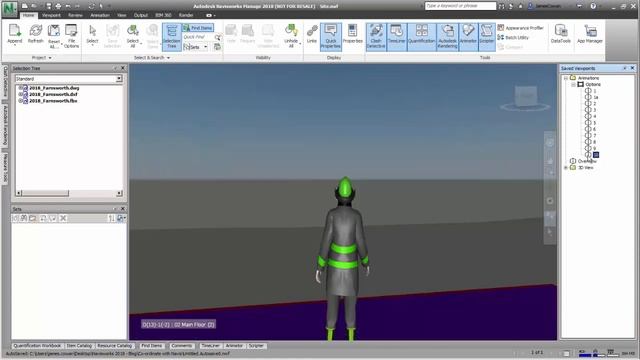Toggle the Autodesk Rendering tool

pos(447,37)
